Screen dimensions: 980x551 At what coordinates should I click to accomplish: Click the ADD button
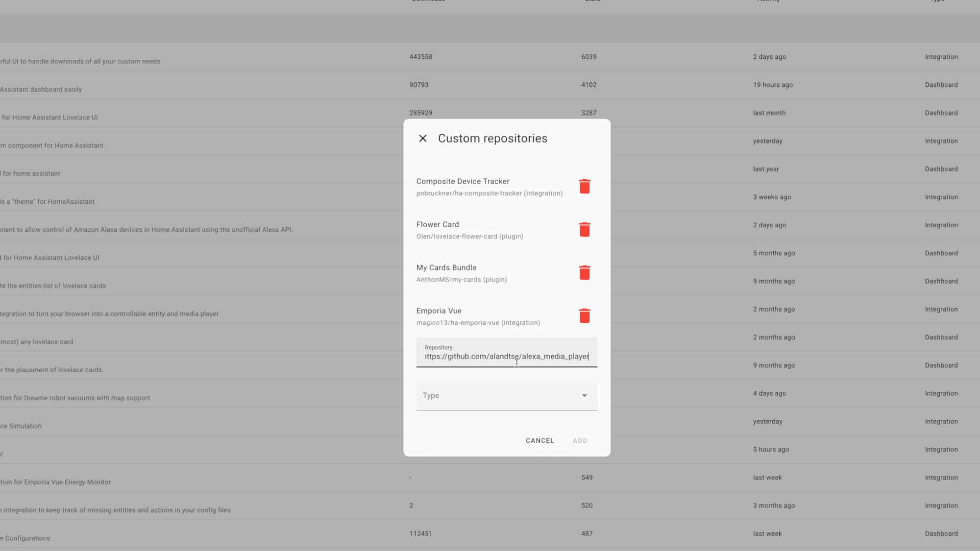tap(580, 440)
